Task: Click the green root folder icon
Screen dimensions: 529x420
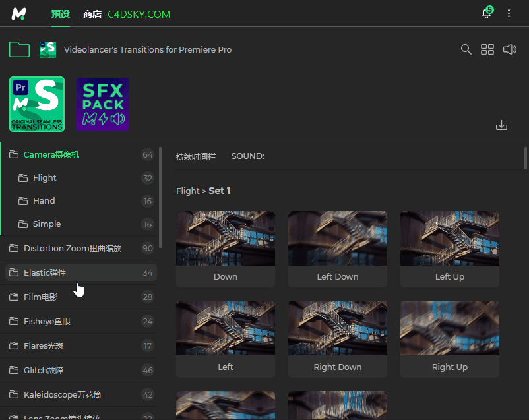Action: 19,49
